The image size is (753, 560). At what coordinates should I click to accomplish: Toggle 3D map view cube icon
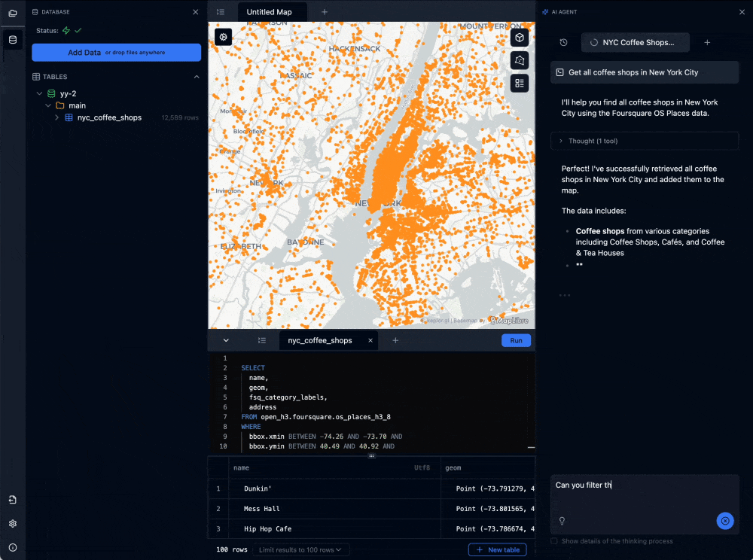520,38
